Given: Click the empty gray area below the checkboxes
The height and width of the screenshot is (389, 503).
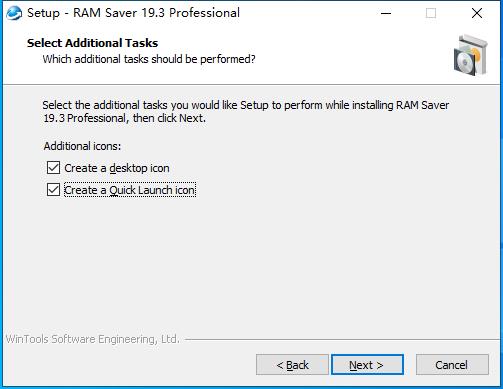Looking at the screenshot, I should point(250,263).
